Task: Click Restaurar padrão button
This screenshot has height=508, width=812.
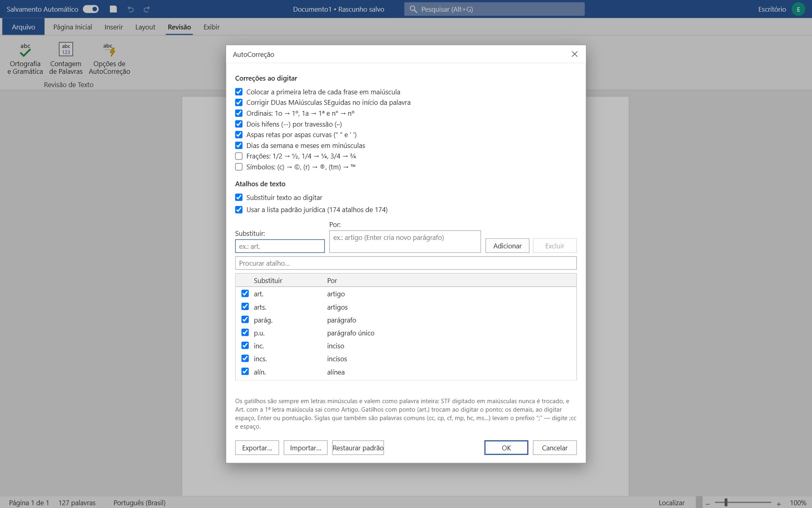Action: pos(358,448)
